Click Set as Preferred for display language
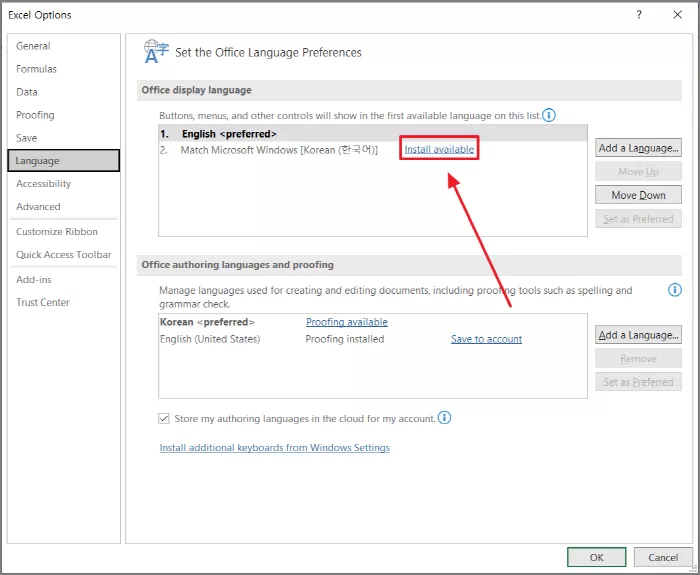 point(638,219)
